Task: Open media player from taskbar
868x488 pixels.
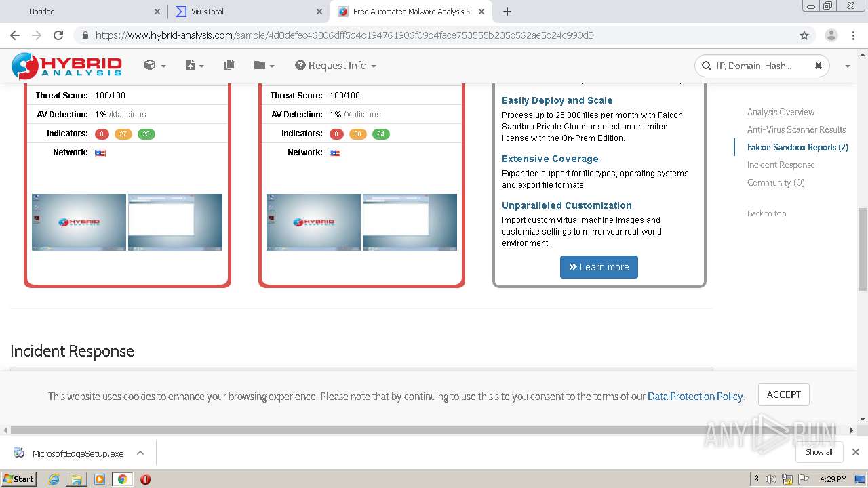Action: (x=100, y=479)
